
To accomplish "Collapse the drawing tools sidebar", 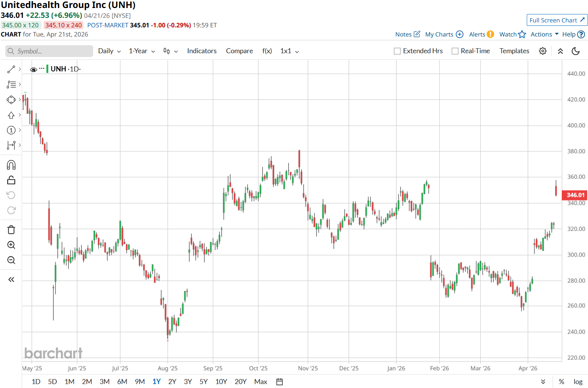I will click(x=11, y=280).
